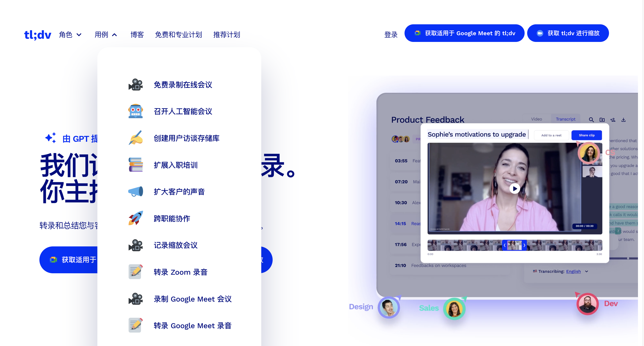Viewport: 644px width, 346px height.
Task: Click the Design team avatar
Action: (x=389, y=307)
